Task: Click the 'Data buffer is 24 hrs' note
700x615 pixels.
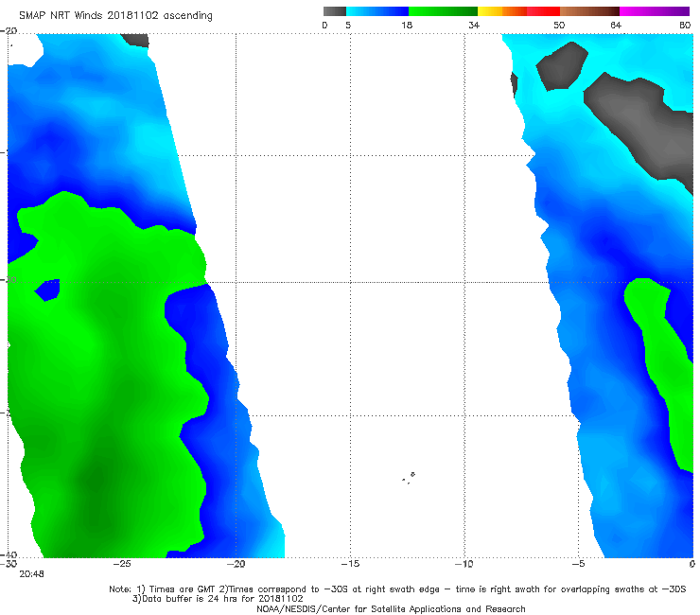Action: 218,599
